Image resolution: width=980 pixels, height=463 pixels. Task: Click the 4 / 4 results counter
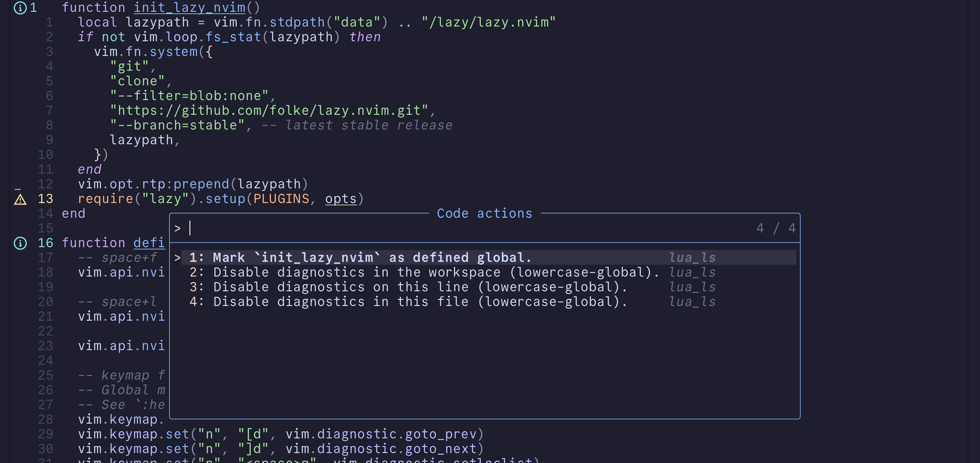pos(776,228)
